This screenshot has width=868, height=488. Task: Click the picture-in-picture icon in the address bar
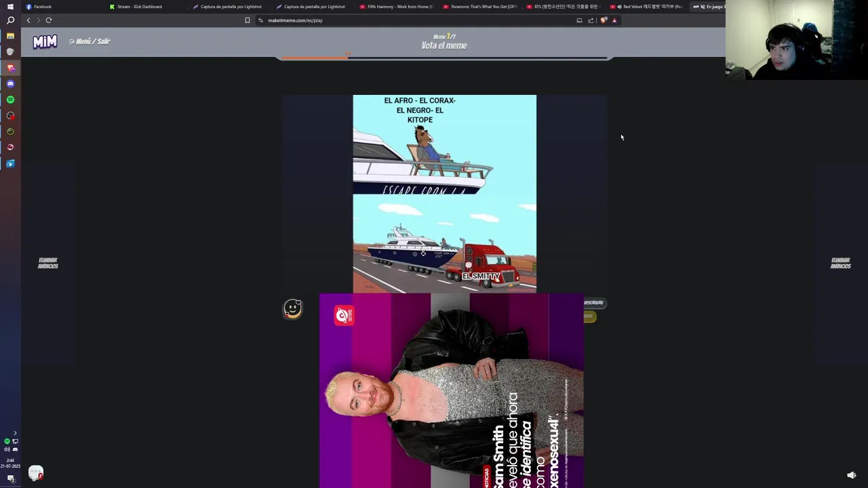tap(579, 20)
